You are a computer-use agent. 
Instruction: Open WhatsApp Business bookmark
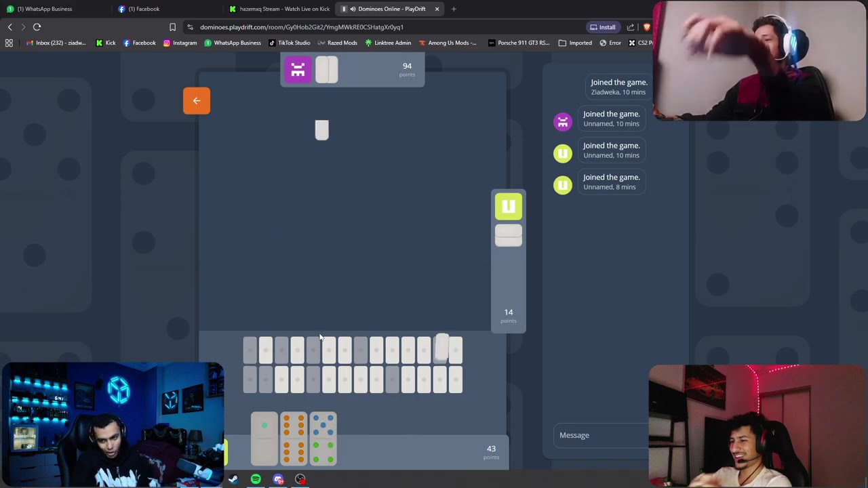[x=233, y=43]
